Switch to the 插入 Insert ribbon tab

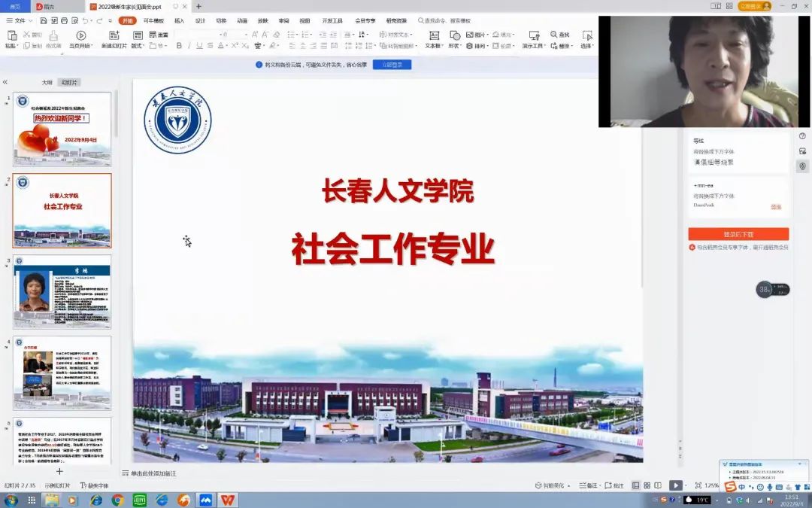(x=179, y=21)
